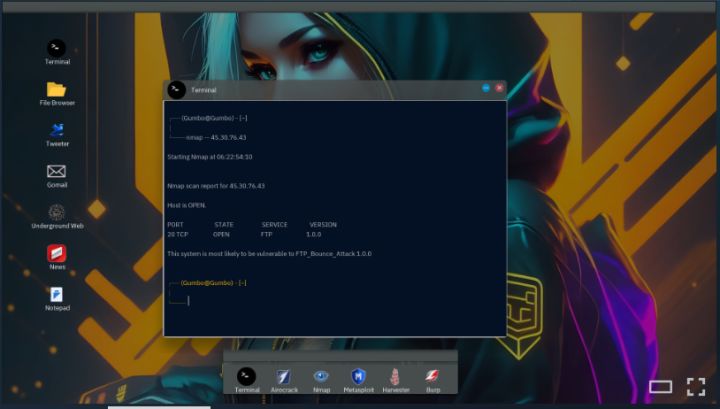The image size is (720, 409).
Task: Minimize the Terminal window with blue button
Action: coord(486,87)
